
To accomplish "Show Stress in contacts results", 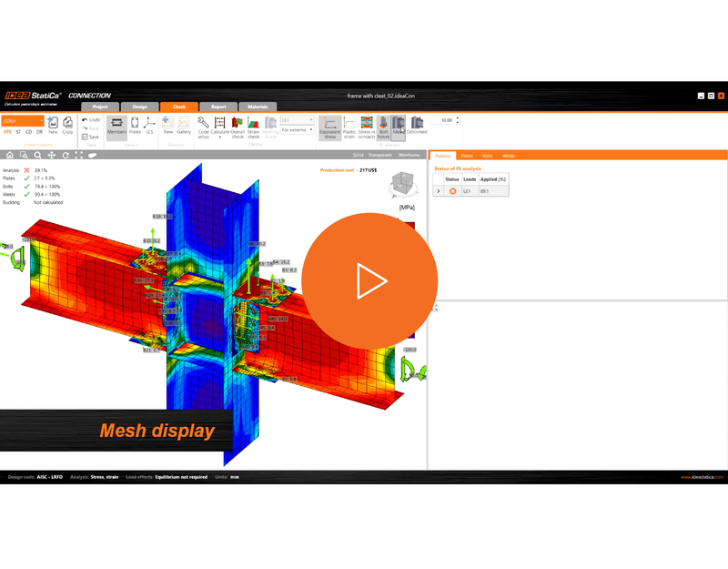I will (367, 127).
